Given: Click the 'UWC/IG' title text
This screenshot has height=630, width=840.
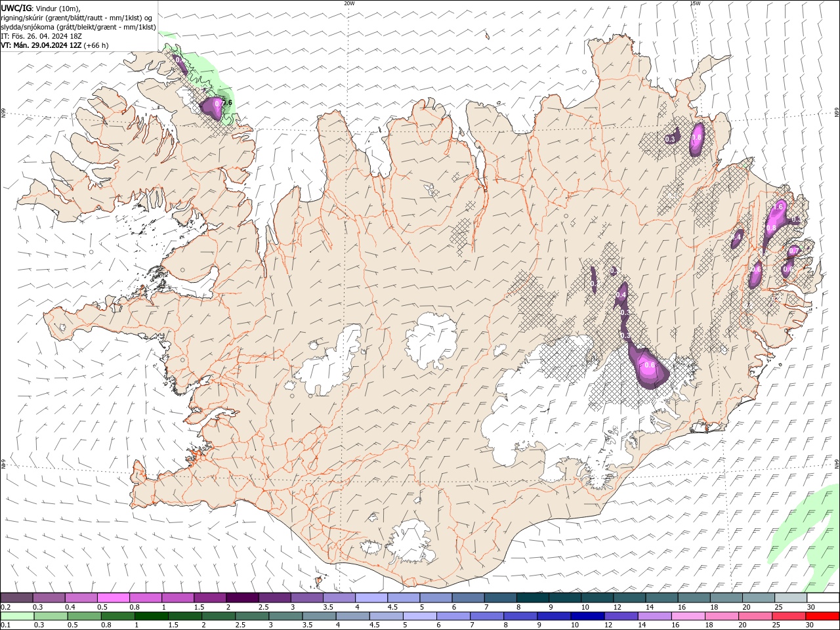Looking at the screenshot, I should 16,8.
